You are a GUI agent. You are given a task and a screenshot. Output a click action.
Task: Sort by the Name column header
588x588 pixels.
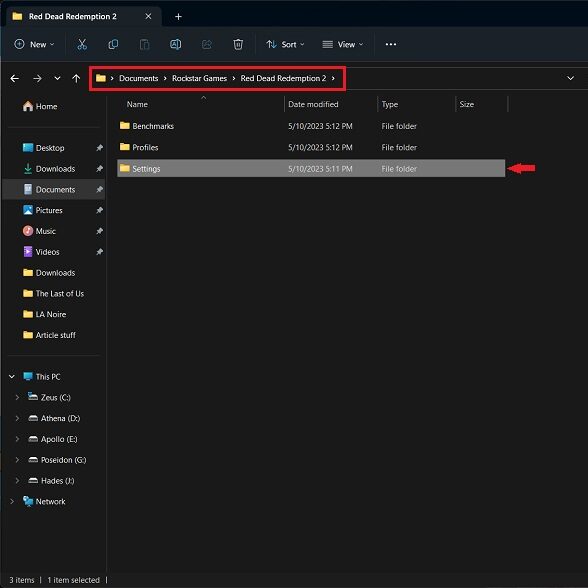[x=137, y=104]
